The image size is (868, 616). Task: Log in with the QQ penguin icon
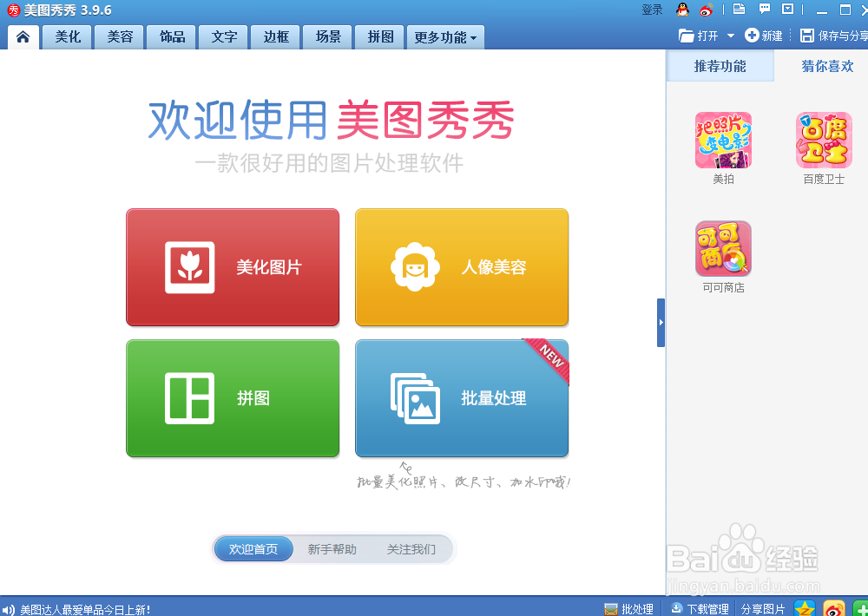tap(682, 10)
